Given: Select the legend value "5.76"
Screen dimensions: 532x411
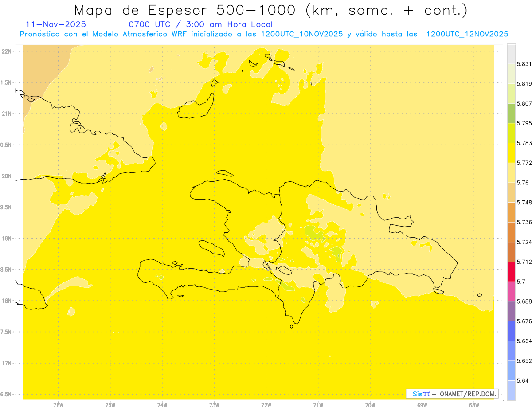Looking at the screenshot, I should pyautogui.click(x=523, y=183).
